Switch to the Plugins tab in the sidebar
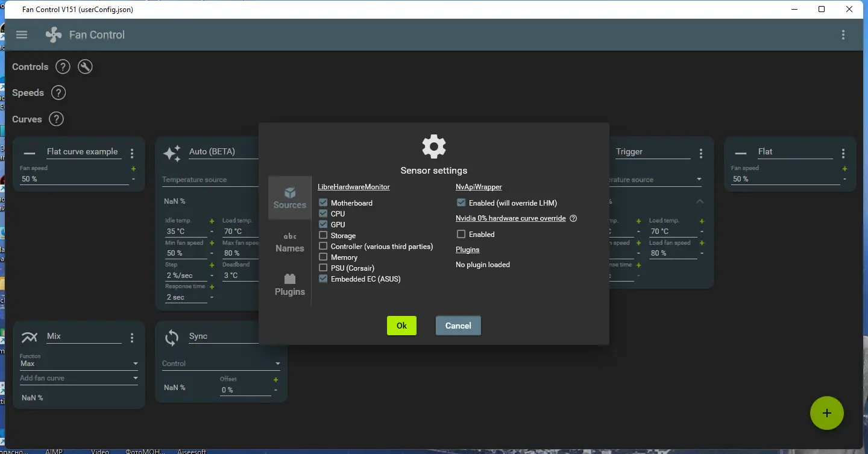This screenshot has width=868, height=454. (290, 285)
